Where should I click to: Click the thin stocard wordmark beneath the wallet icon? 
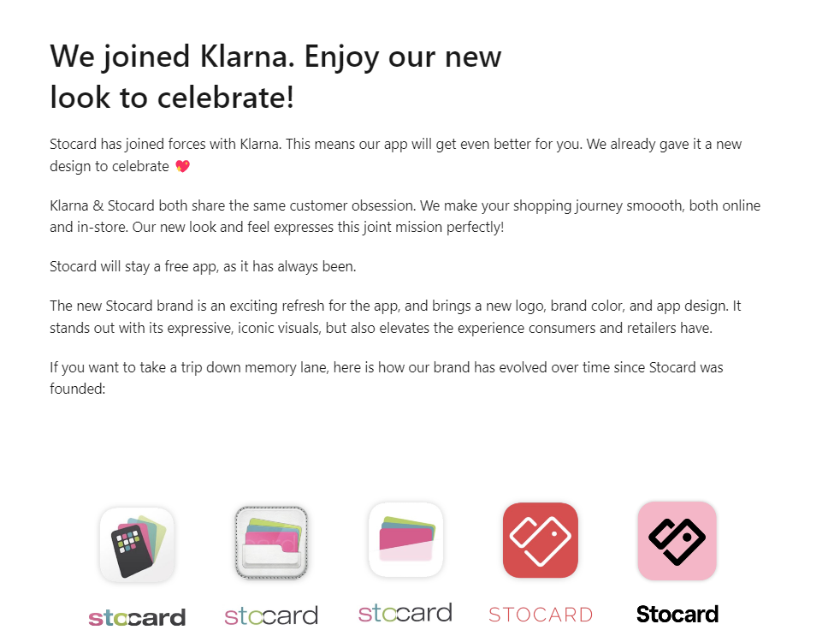tap(271, 615)
